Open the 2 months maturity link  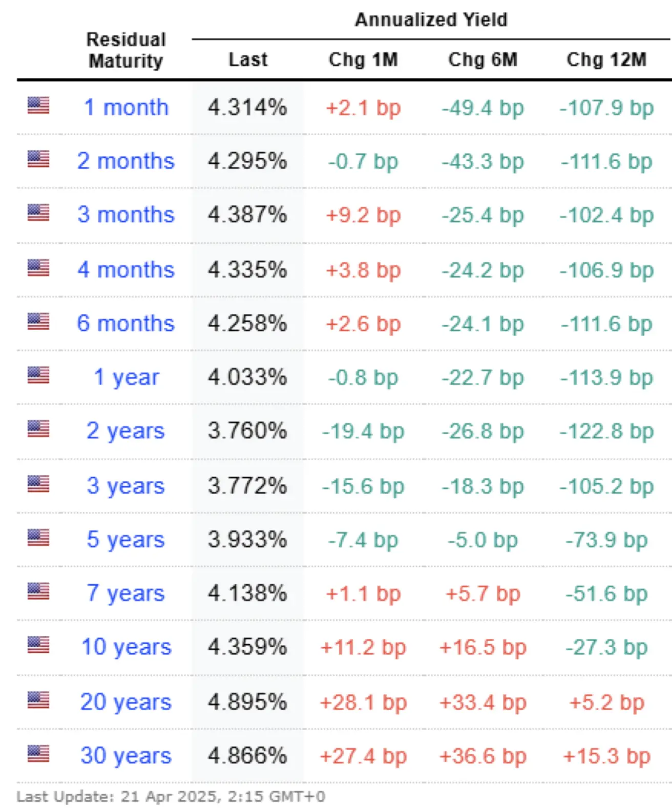(x=126, y=161)
